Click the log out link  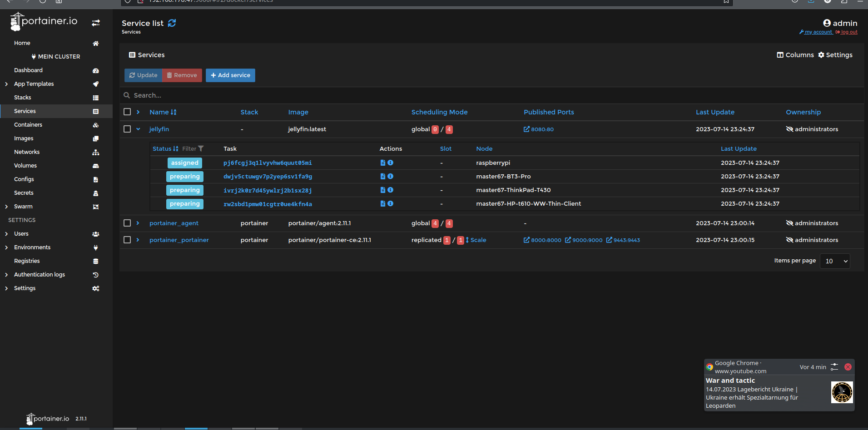(846, 32)
